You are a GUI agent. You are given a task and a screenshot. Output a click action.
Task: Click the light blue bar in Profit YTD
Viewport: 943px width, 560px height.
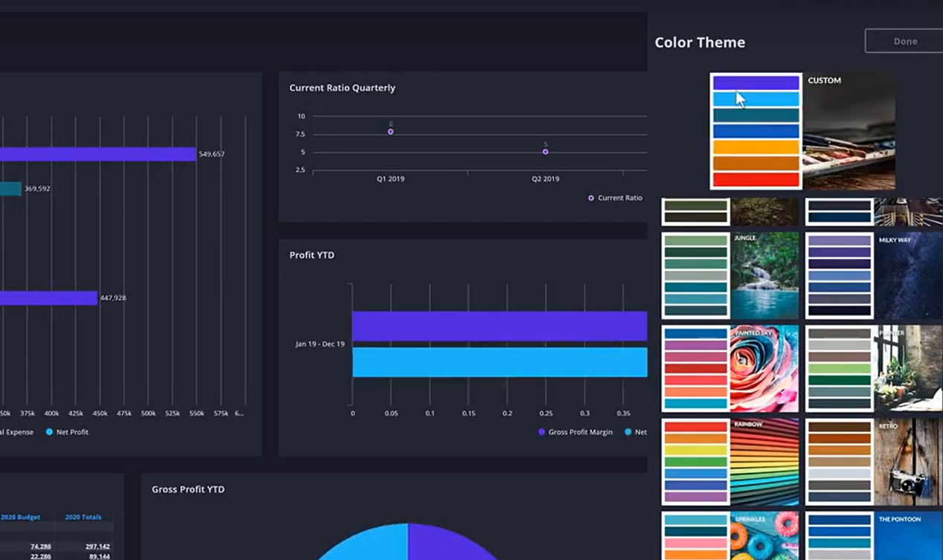[x=499, y=362]
